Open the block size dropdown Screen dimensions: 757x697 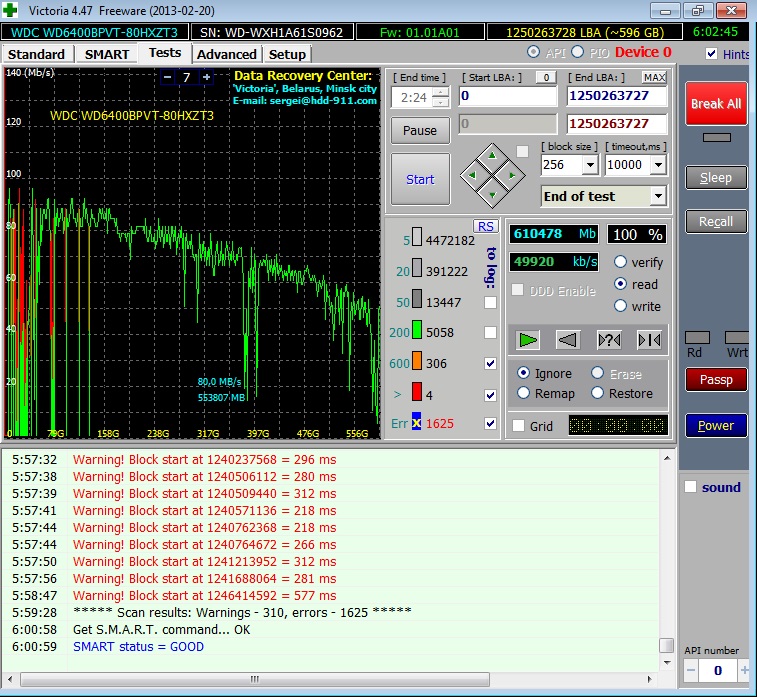coord(589,165)
